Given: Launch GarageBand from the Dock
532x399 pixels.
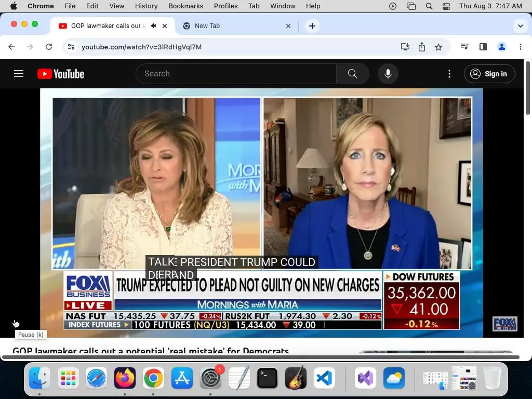Looking at the screenshot, I should 296,378.
